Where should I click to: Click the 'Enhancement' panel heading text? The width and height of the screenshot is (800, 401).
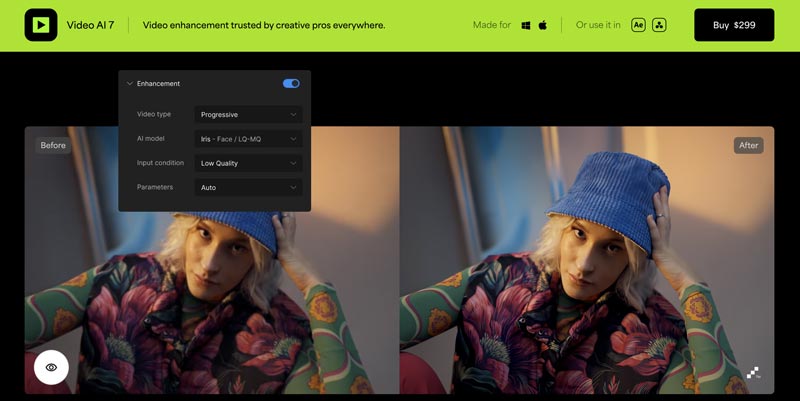point(158,84)
